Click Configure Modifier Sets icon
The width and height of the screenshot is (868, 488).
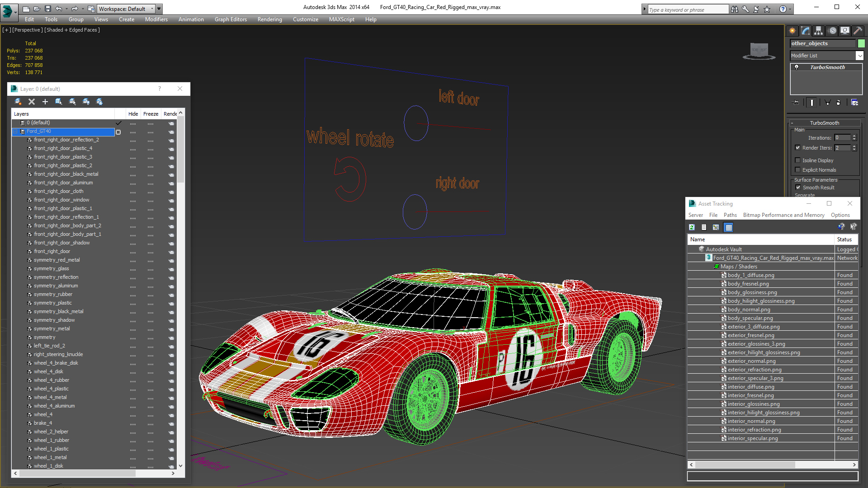[x=854, y=103]
